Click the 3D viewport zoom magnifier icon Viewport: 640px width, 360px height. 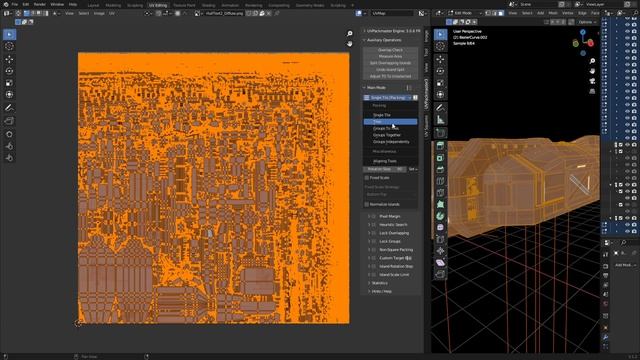pos(592,61)
